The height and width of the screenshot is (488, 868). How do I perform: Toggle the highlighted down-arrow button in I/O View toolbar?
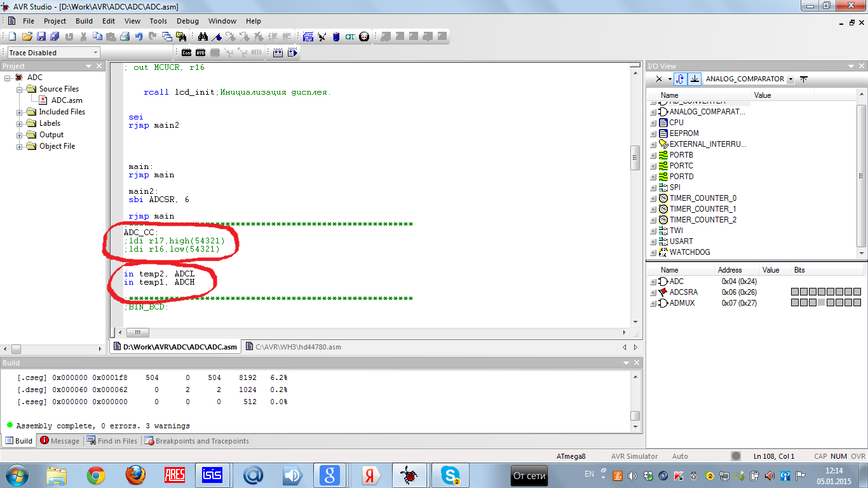[x=695, y=79]
